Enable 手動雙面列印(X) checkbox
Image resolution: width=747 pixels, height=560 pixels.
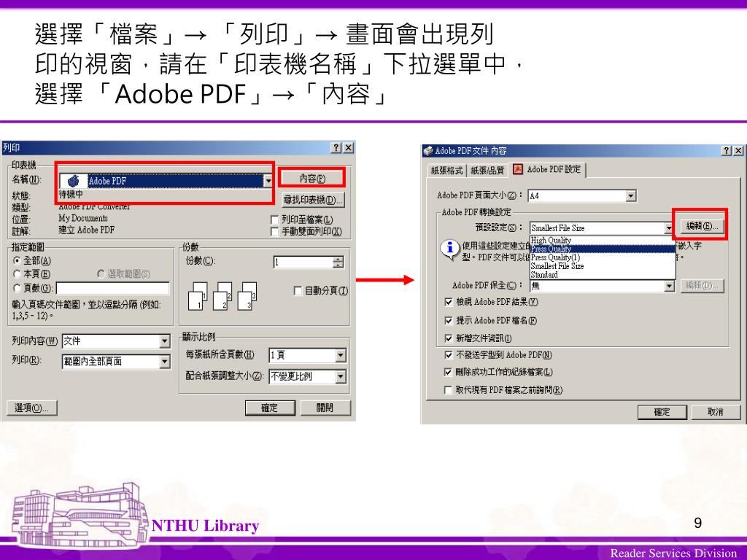click(x=274, y=231)
